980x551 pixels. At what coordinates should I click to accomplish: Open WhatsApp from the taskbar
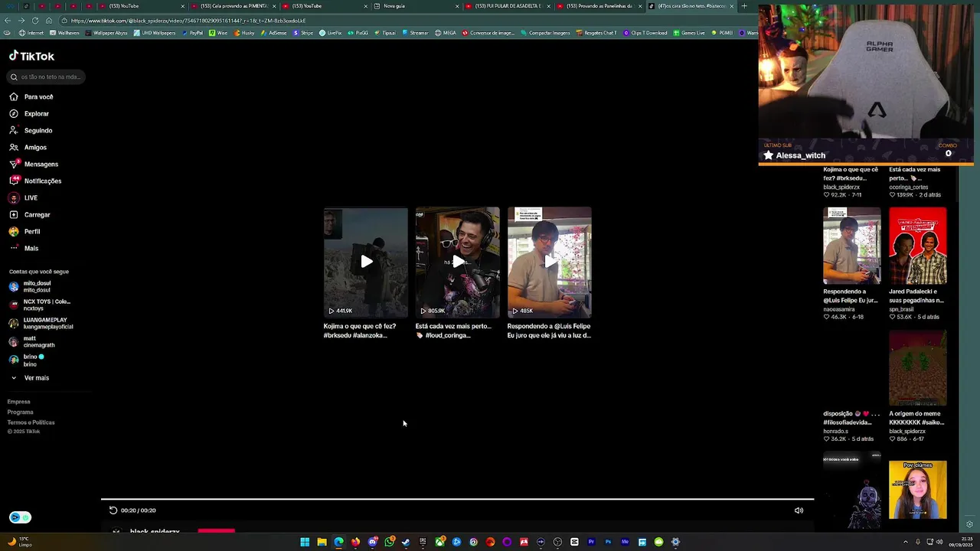coord(389,542)
